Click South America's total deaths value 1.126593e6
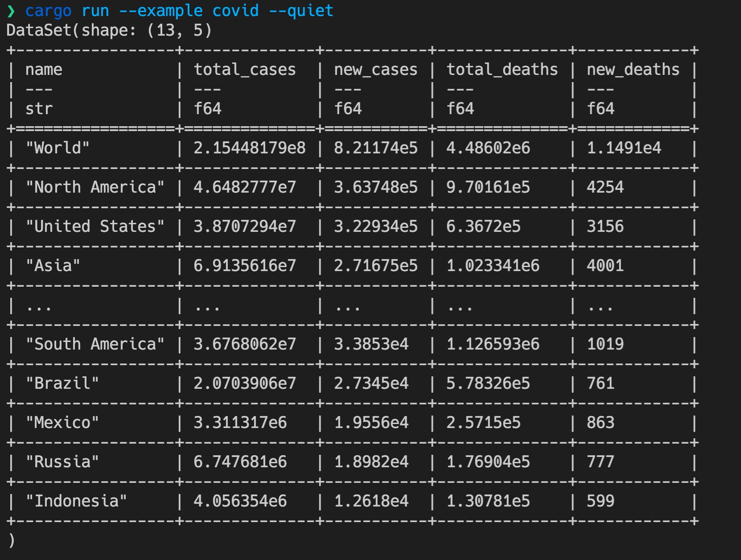This screenshot has height=560, width=741. (493, 344)
